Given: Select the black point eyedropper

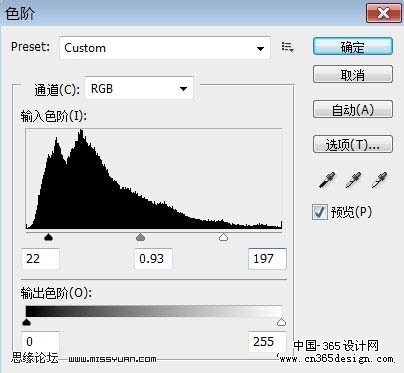Looking at the screenshot, I should [327, 180].
